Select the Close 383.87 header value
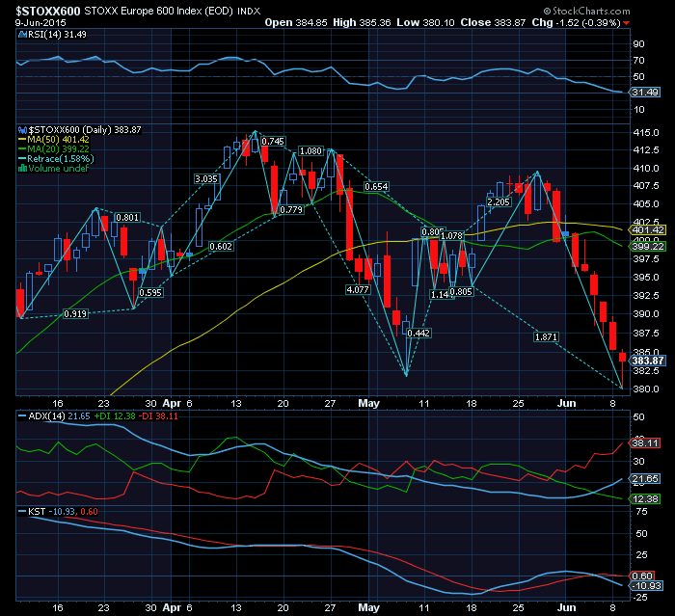 pyautogui.click(x=493, y=22)
